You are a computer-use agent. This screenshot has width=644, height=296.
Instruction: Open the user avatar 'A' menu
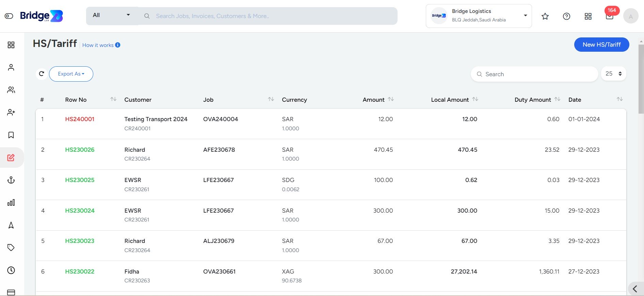pyautogui.click(x=631, y=16)
